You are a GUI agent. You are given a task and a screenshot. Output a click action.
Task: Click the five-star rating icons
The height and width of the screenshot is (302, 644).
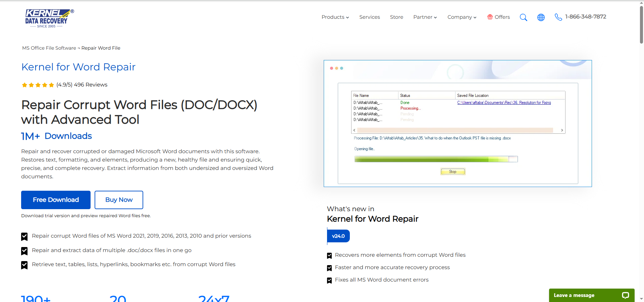point(38,85)
